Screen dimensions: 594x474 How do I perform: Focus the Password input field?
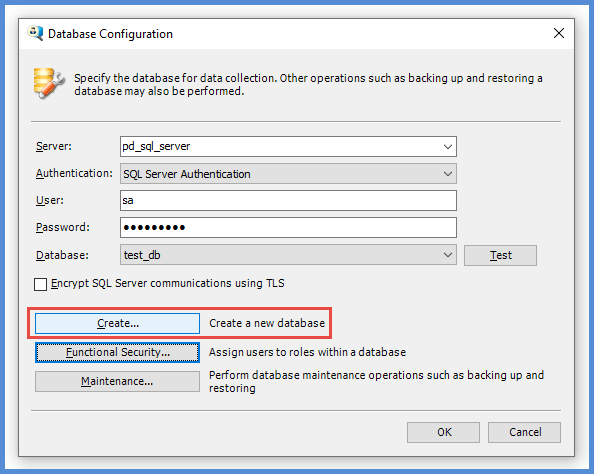coord(288,227)
